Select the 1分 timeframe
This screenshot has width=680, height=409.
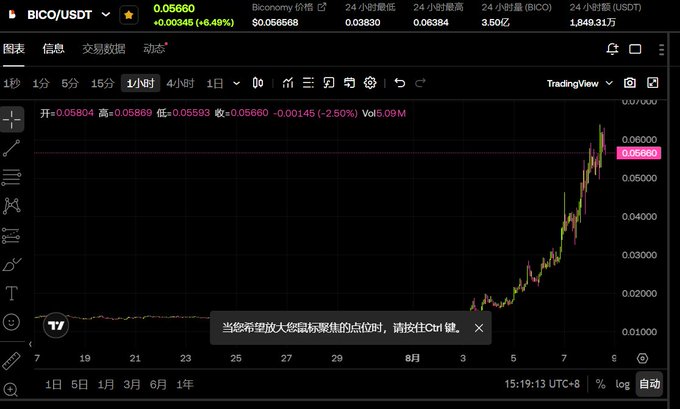(41, 83)
